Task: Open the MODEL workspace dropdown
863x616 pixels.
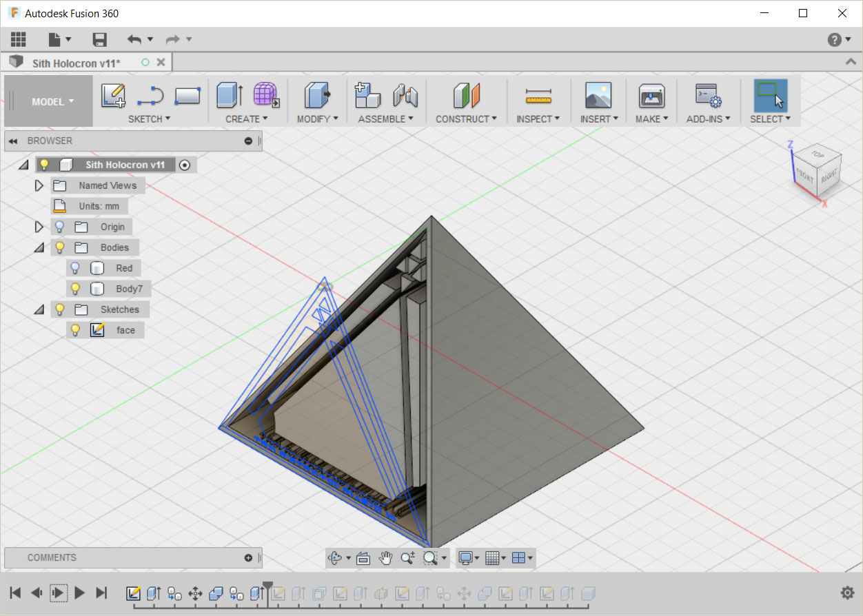Action: point(52,101)
